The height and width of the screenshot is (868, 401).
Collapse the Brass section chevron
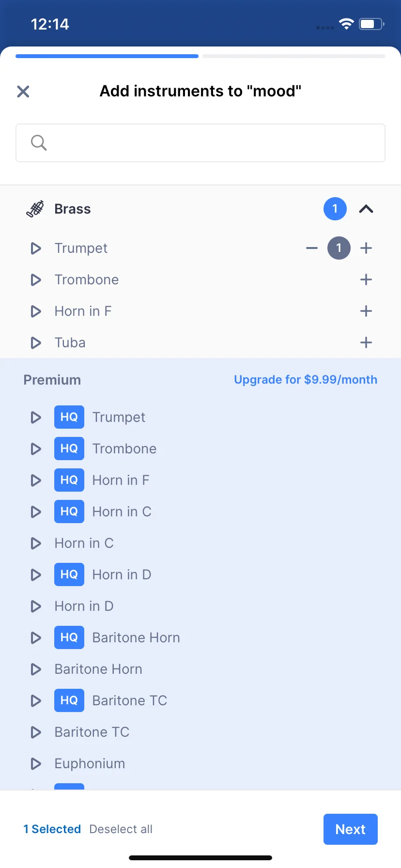tap(366, 209)
